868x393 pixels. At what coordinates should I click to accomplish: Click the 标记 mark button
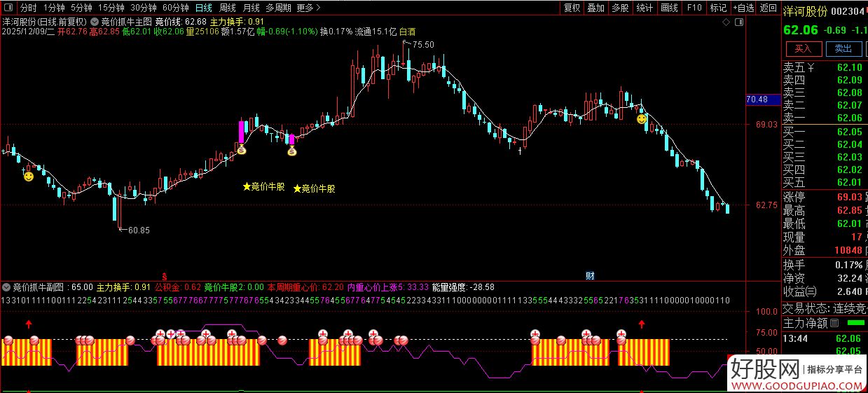[x=718, y=8]
